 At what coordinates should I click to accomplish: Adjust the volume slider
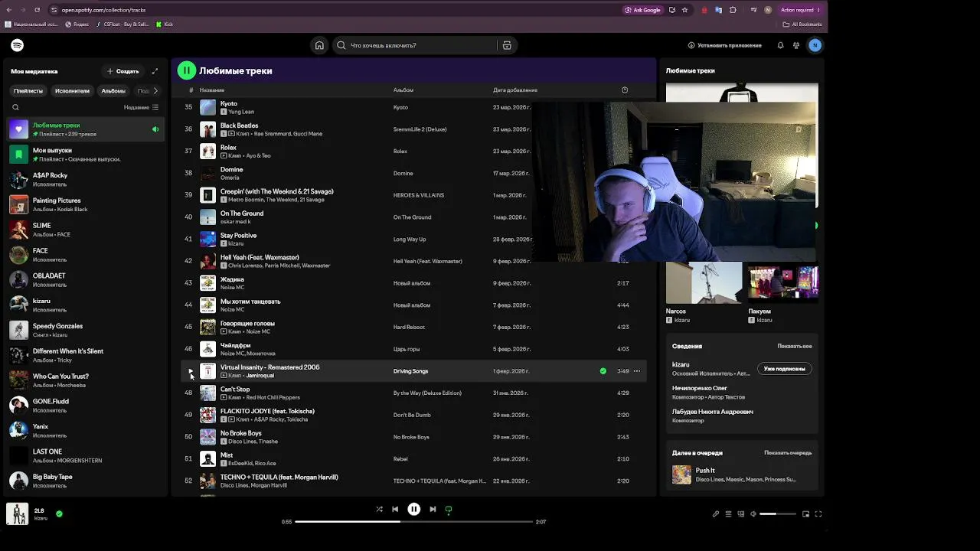776,514
